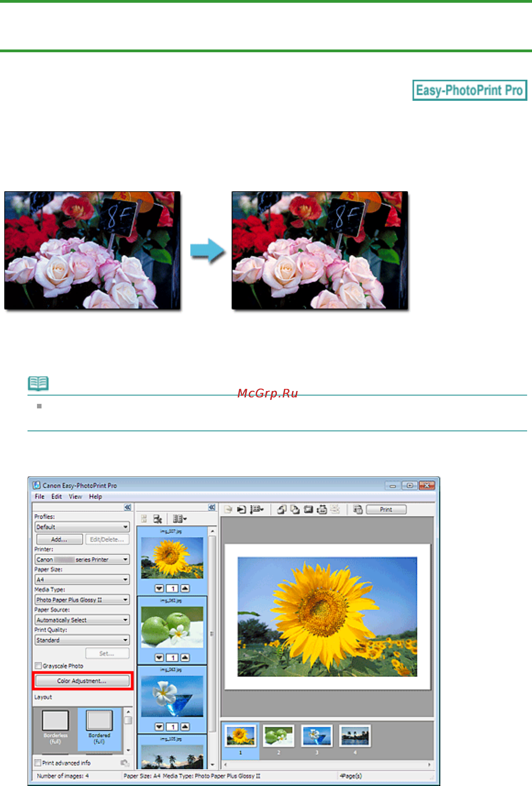Select page 4 palm trees in the page strip
Viewport: 532px width, 786px height.
(355, 736)
